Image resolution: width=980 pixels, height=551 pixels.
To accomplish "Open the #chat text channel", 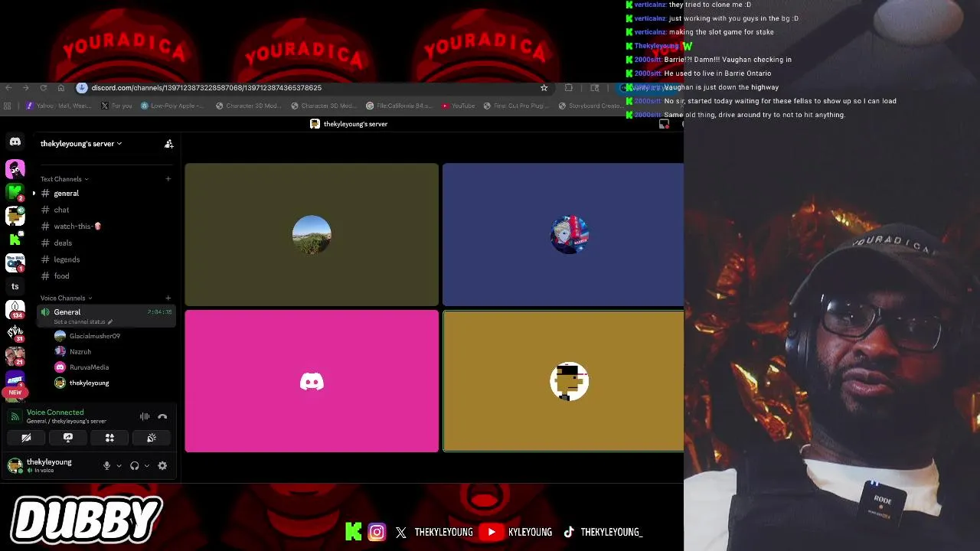I will point(106,210).
